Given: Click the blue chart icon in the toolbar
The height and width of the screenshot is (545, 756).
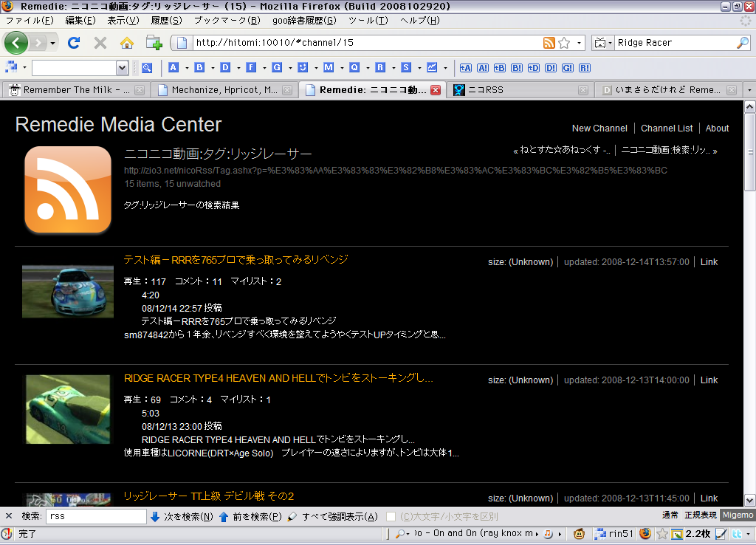Looking at the screenshot, I should (x=432, y=67).
